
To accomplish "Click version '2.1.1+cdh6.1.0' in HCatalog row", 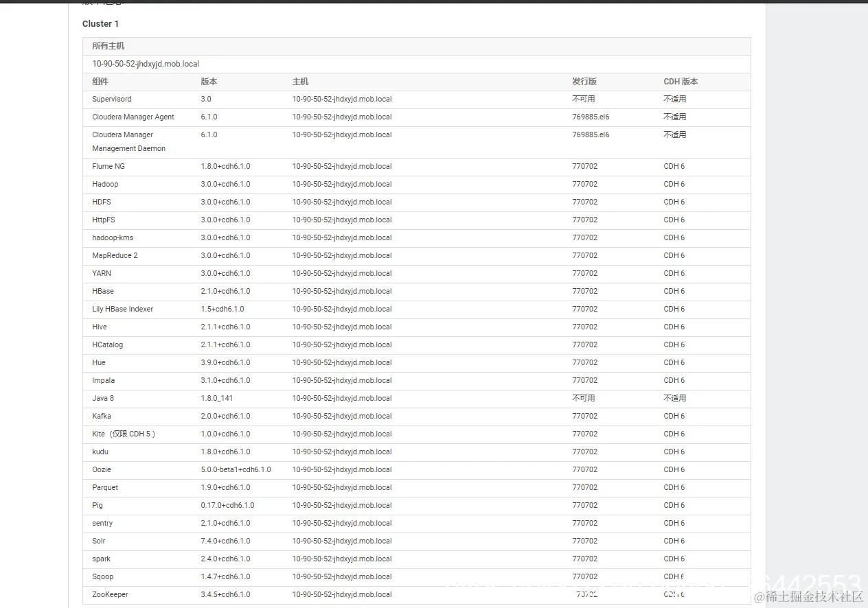I will (x=225, y=345).
